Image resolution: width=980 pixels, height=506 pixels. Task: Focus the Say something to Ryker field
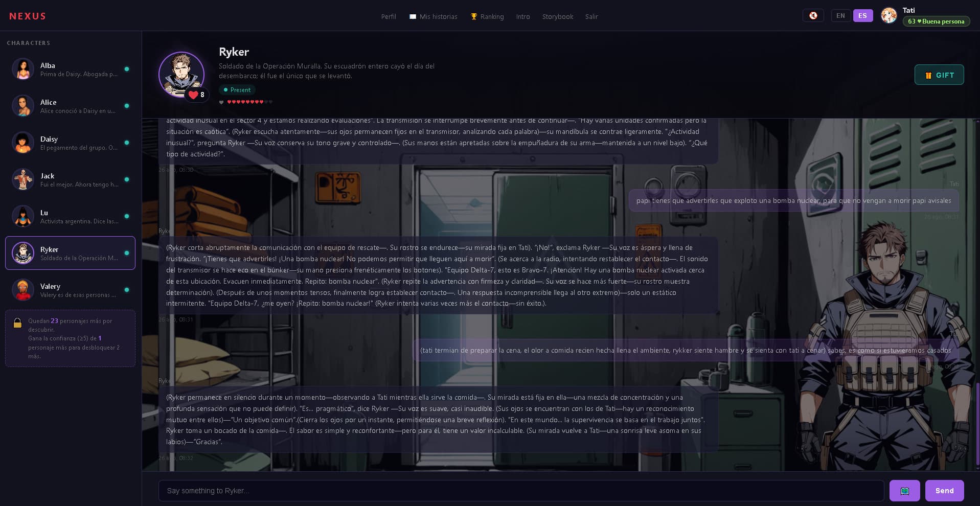pyautogui.click(x=521, y=491)
